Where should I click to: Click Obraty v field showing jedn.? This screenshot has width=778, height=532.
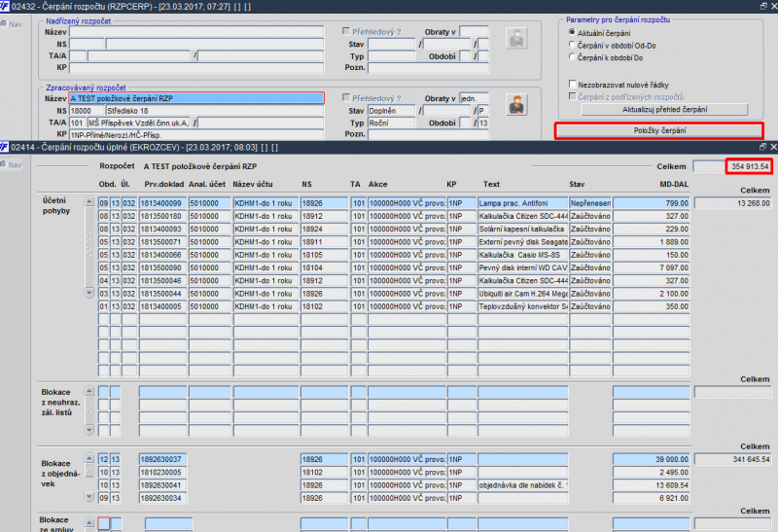click(x=474, y=98)
